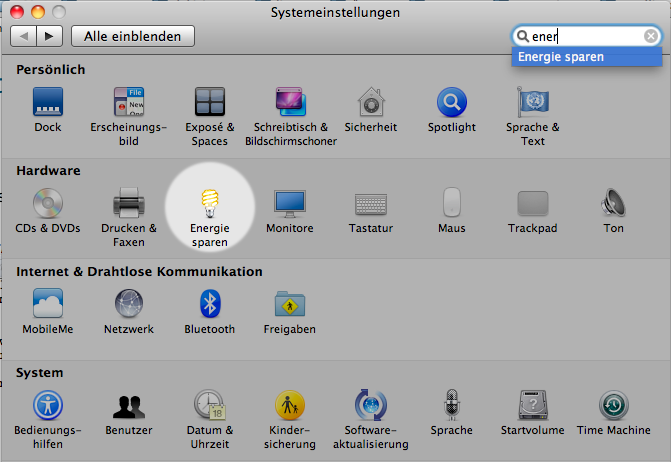Screen dimensions: 671x462
Task: Go forward with the right arrow button
Action: tap(49, 36)
